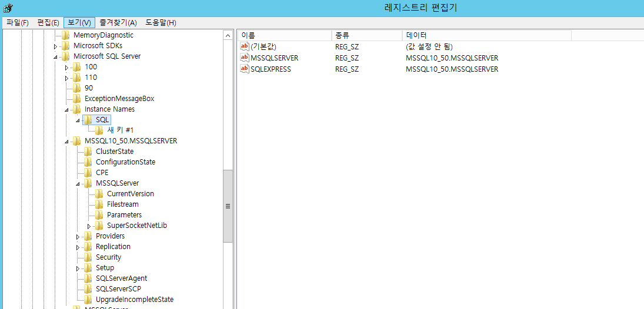Select the ExceptionMessageBox folder icon
This screenshot has height=309, width=644.
pyautogui.click(x=77, y=99)
